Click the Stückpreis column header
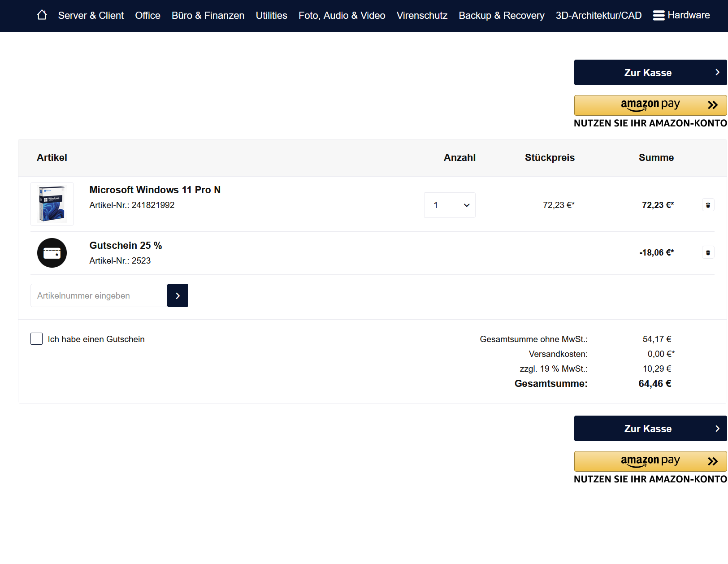Screen dimensions: 728x564 click(550, 157)
